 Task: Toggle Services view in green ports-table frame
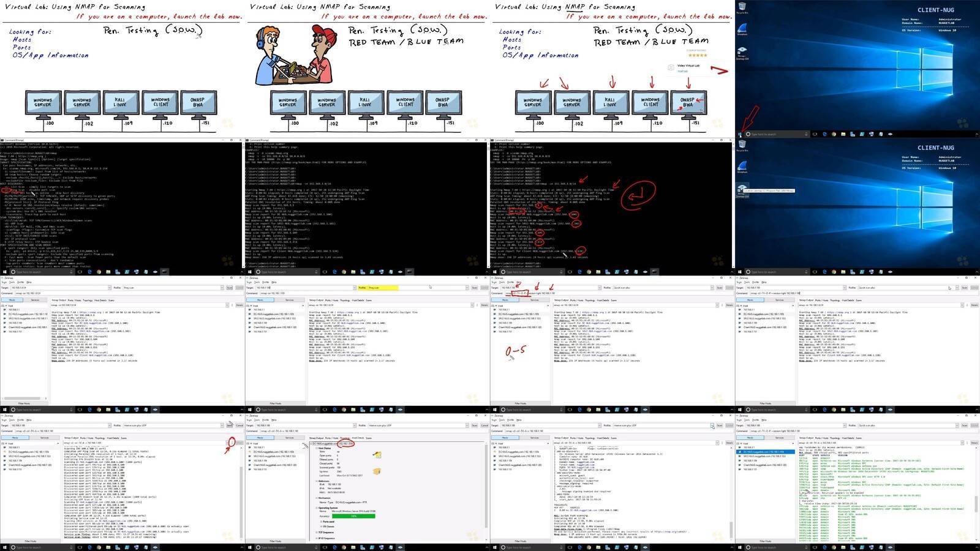coord(780,438)
